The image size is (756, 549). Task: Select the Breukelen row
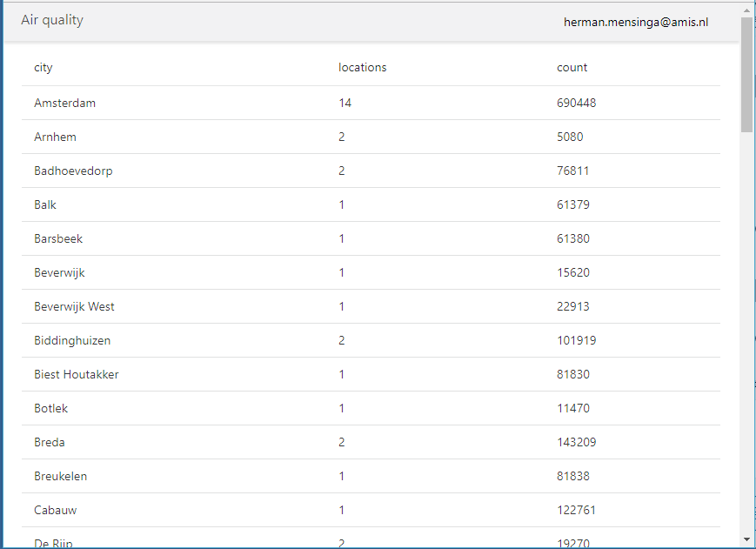click(61, 476)
